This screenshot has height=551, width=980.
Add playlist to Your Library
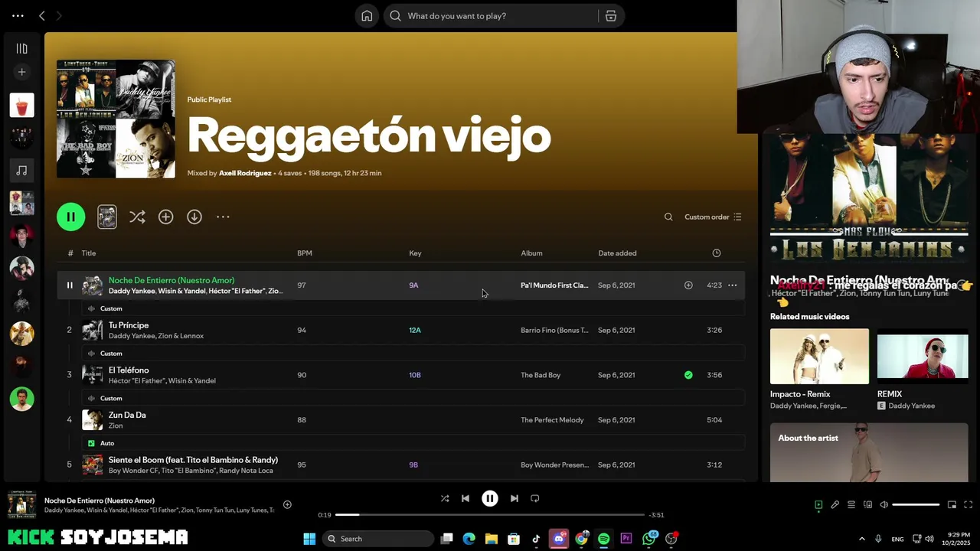165,217
